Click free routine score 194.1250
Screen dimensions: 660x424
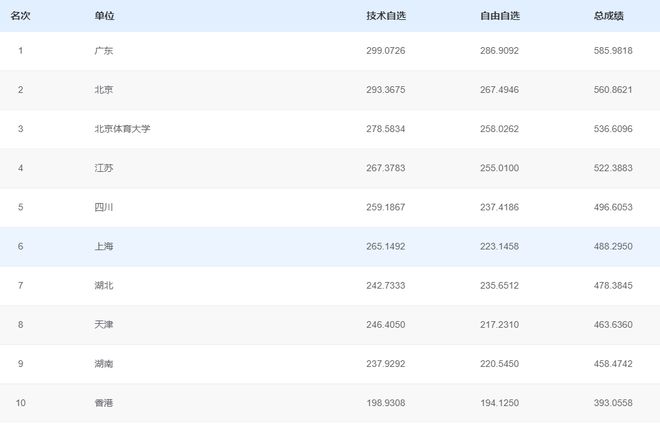(x=499, y=403)
